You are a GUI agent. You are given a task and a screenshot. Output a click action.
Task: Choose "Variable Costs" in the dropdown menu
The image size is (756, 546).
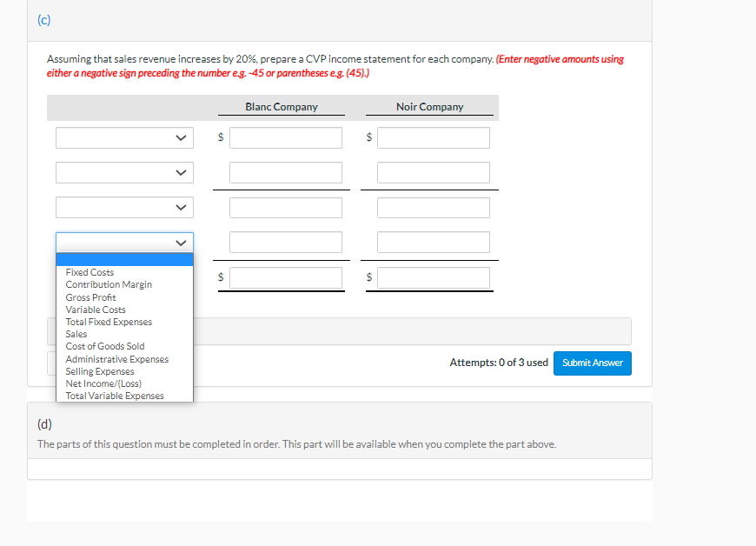[x=96, y=310]
